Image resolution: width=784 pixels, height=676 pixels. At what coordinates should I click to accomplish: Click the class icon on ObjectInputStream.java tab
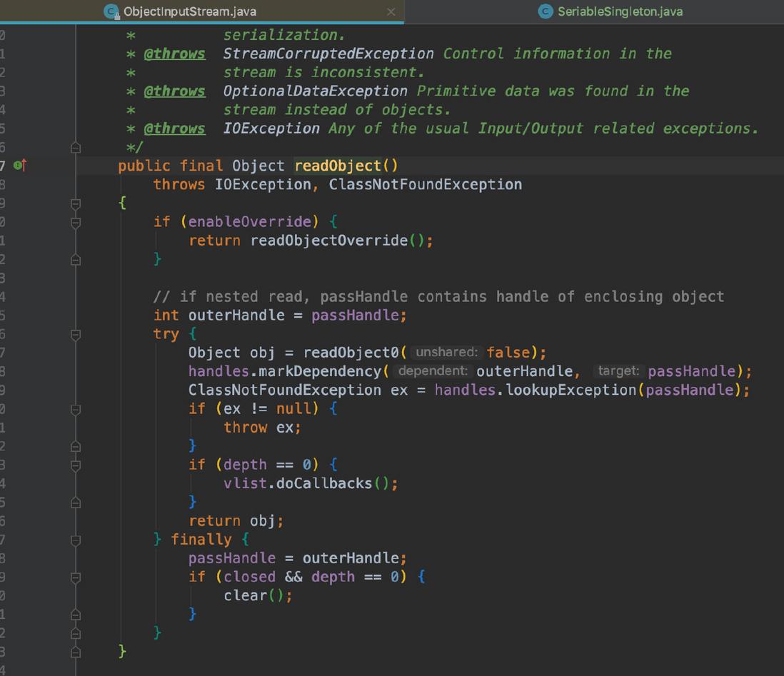pos(111,11)
